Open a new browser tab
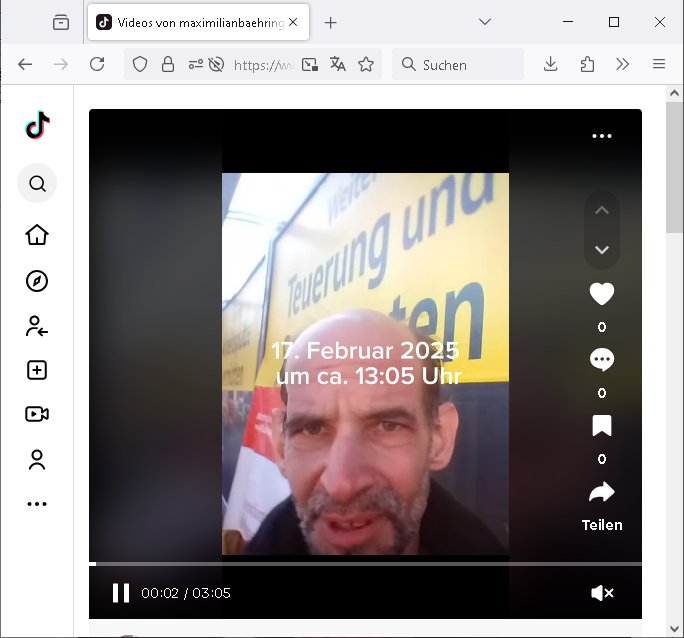Screen dimensions: 684x638 click(331, 22)
